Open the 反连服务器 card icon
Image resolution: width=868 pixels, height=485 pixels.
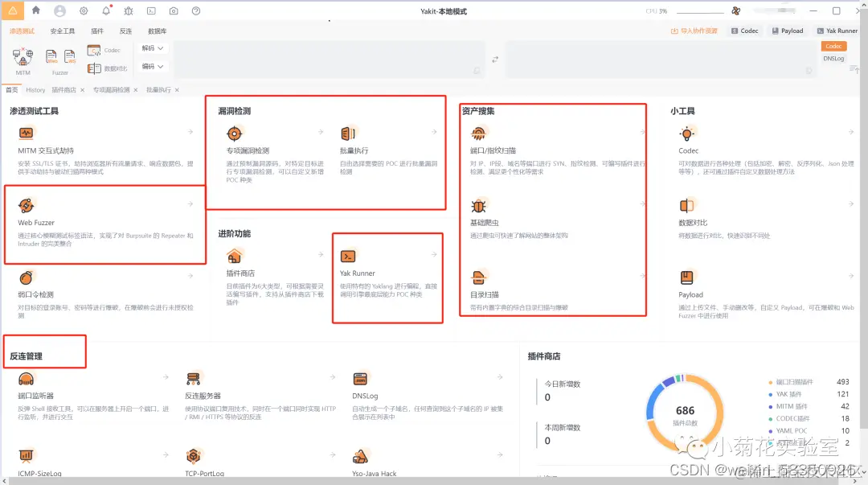point(193,379)
